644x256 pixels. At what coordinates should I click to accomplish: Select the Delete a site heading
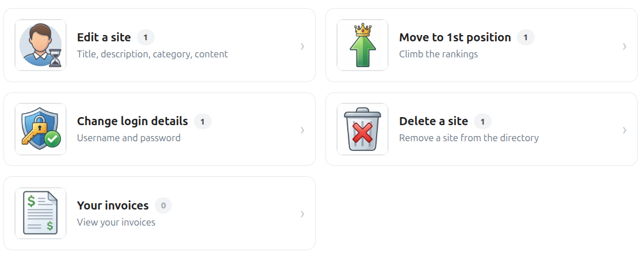click(434, 122)
